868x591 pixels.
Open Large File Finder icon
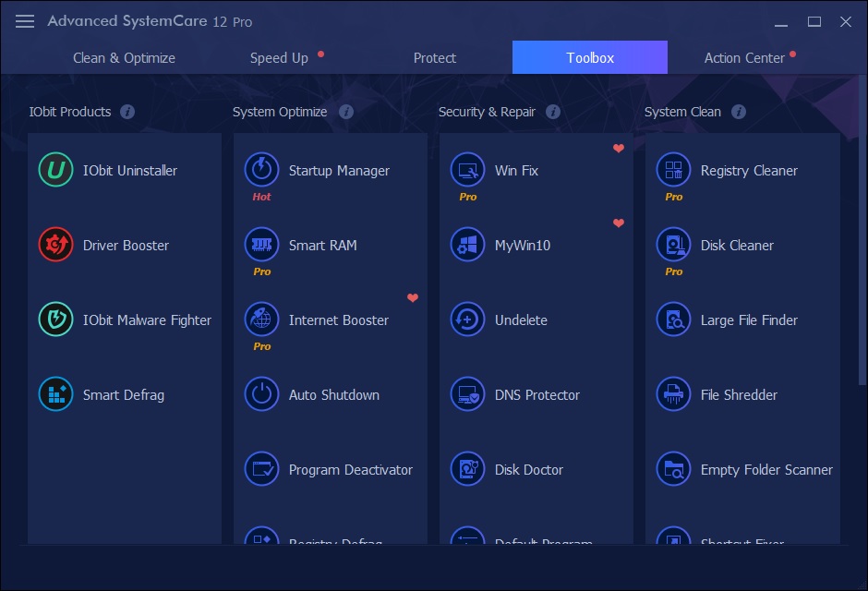(674, 320)
